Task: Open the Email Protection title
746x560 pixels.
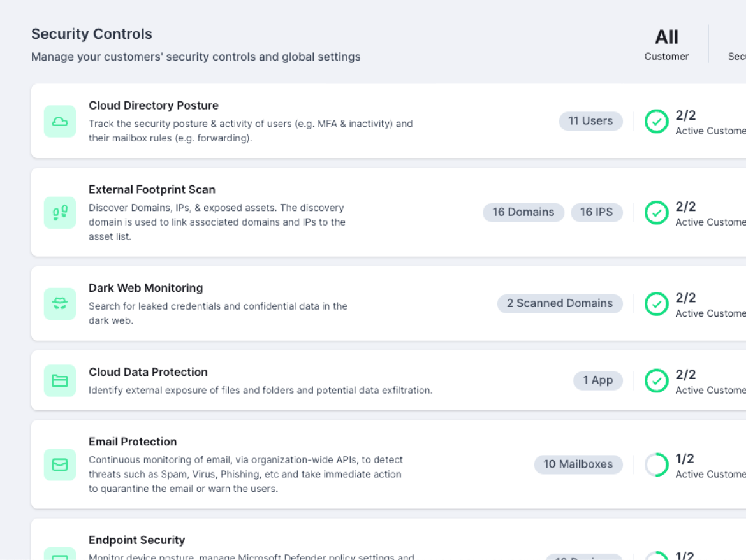Action: pos(133,442)
